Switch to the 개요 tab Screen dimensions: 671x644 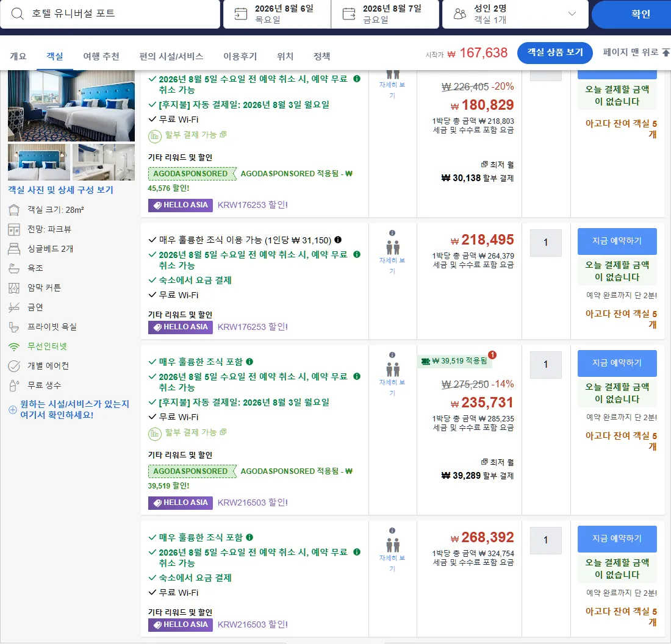tap(18, 56)
